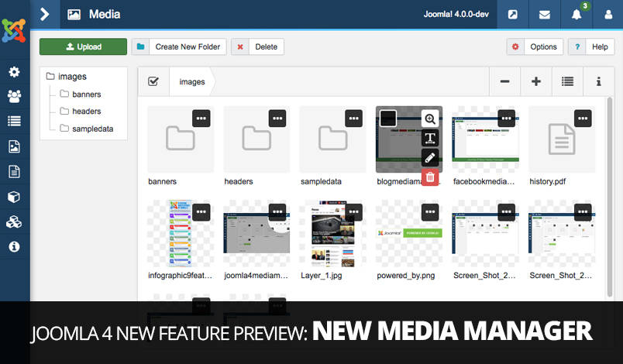
Task: Select headers folder in the tree
Action: tap(81, 112)
